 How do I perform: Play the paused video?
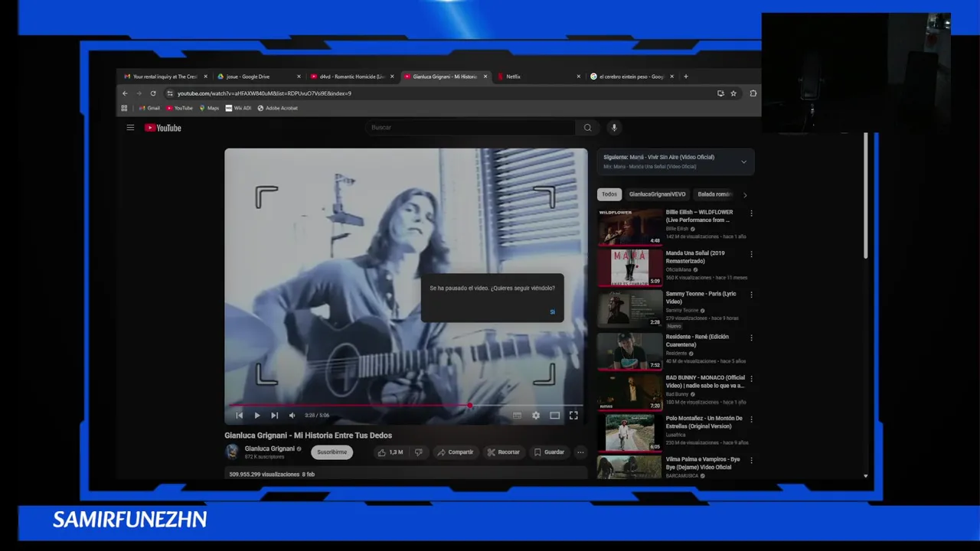[256, 416]
